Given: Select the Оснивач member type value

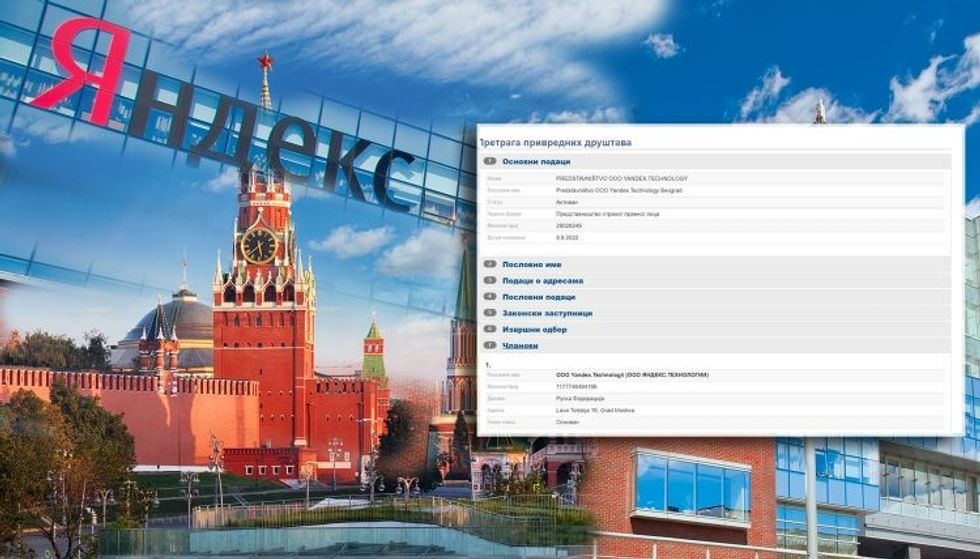Looking at the screenshot, I should [x=568, y=423].
